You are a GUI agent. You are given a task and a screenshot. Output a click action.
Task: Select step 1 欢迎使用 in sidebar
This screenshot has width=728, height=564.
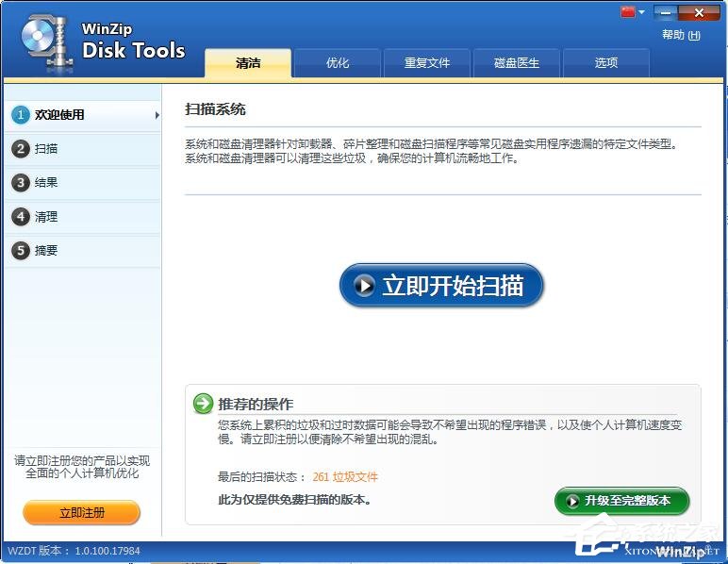(x=83, y=115)
